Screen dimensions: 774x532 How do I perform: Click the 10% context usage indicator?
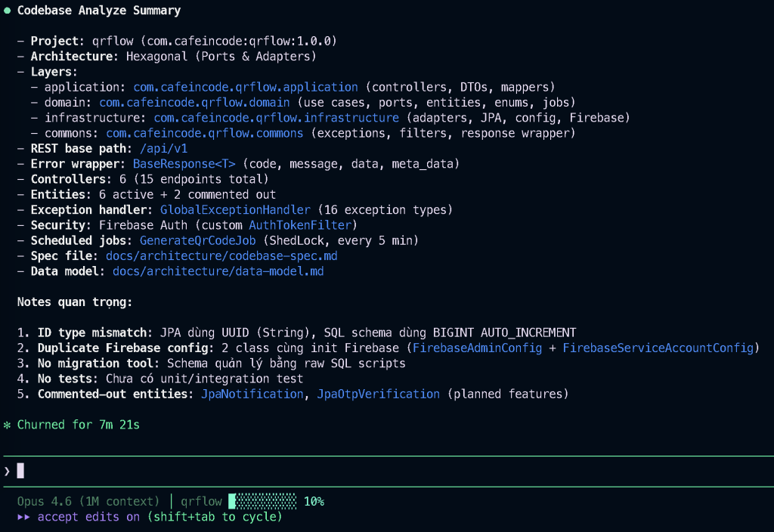click(314, 502)
